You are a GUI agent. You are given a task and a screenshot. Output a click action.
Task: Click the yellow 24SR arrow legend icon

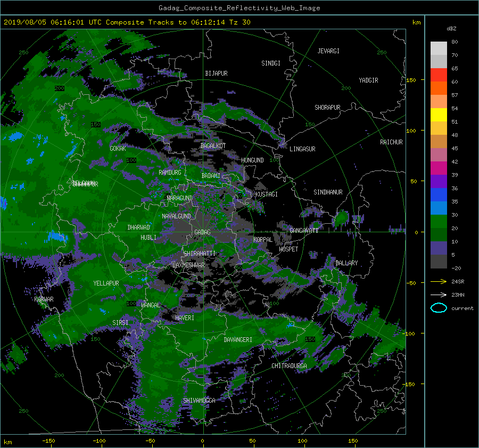coord(439,281)
